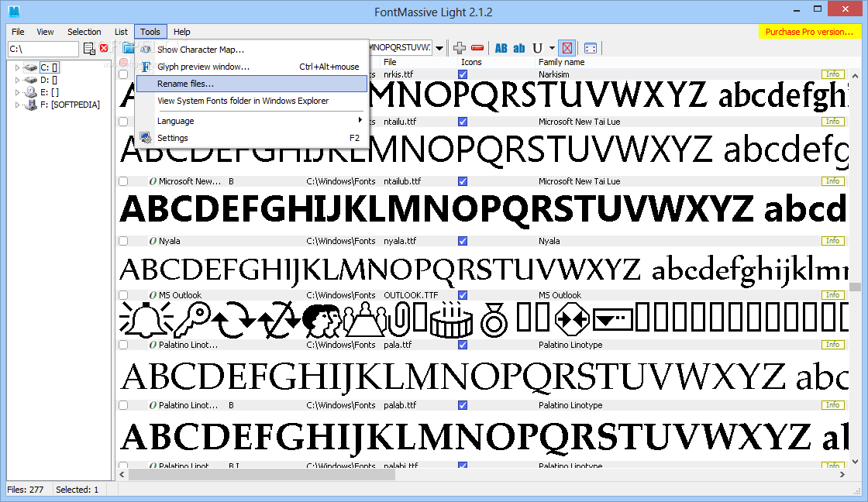Click the vertical scrollbar down arrow

[856, 461]
